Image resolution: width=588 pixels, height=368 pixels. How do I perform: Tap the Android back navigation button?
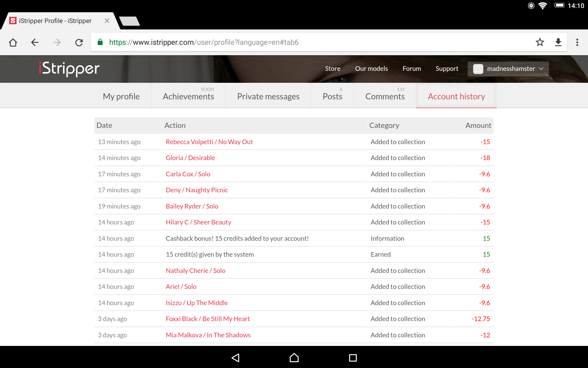point(236,358)
